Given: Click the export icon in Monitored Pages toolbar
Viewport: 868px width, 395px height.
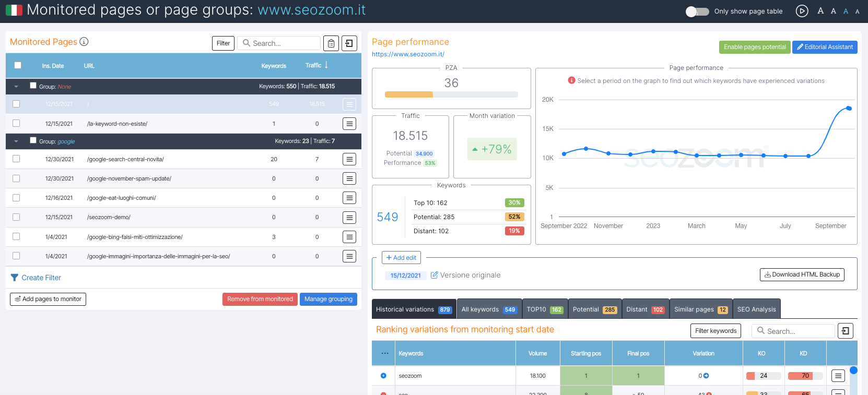Looking at the screenshot, I should 349,43.
